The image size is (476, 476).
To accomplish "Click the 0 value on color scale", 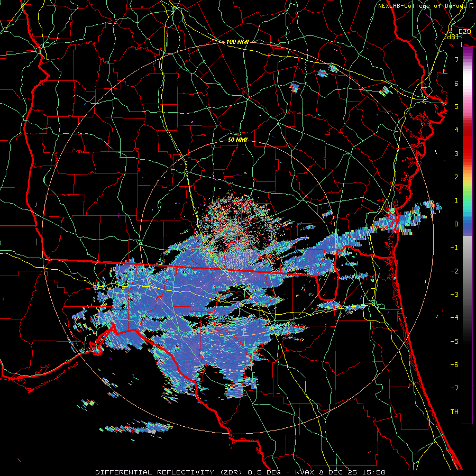I will coord(456,224).
